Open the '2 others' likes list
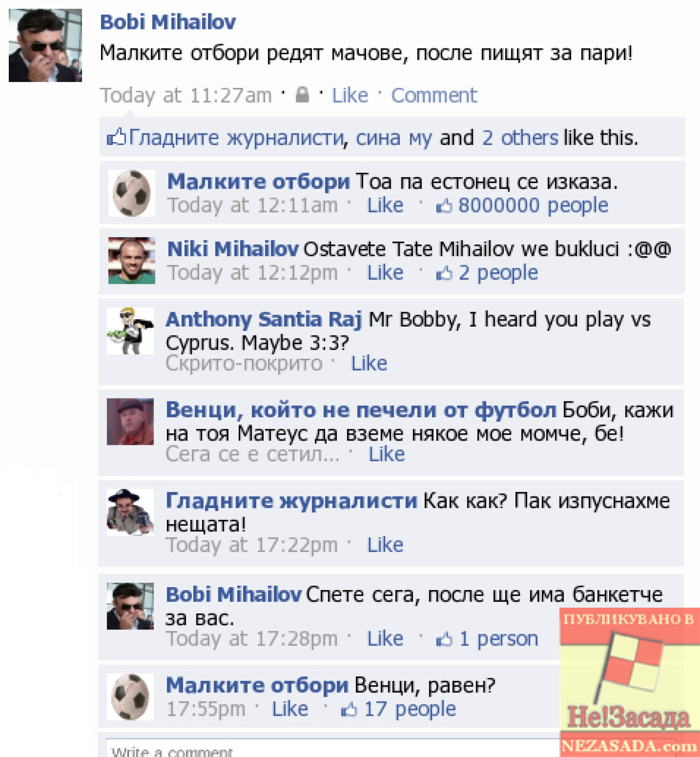This screenshot has width=700, height=757. tap(520, 137)
